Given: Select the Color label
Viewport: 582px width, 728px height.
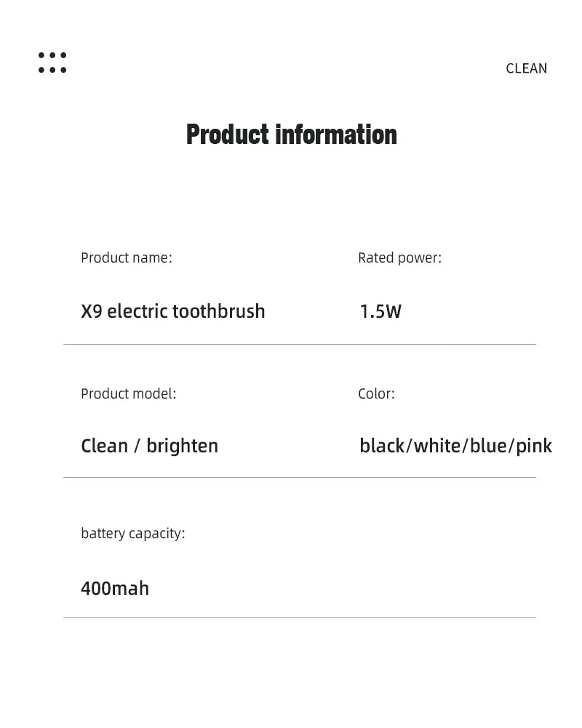Looking at the screenshot, I should [x=376, y=393].
